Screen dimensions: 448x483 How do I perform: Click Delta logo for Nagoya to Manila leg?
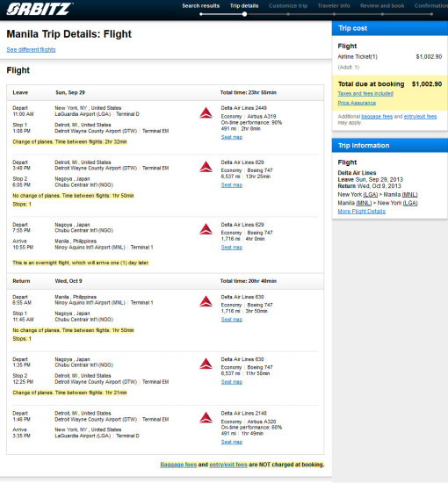click(x=206, y=229)
